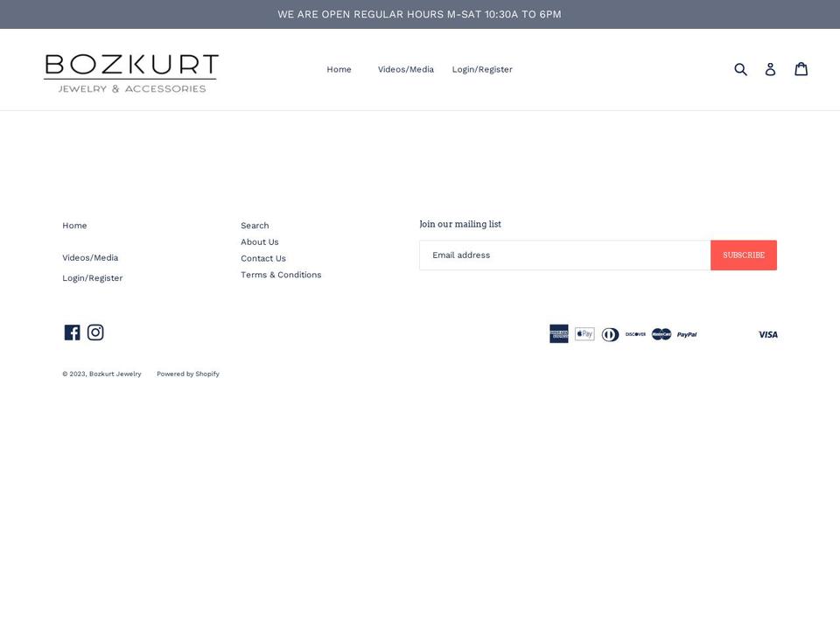
Task: Open the search magnifier icon
Action: [740, 68]
